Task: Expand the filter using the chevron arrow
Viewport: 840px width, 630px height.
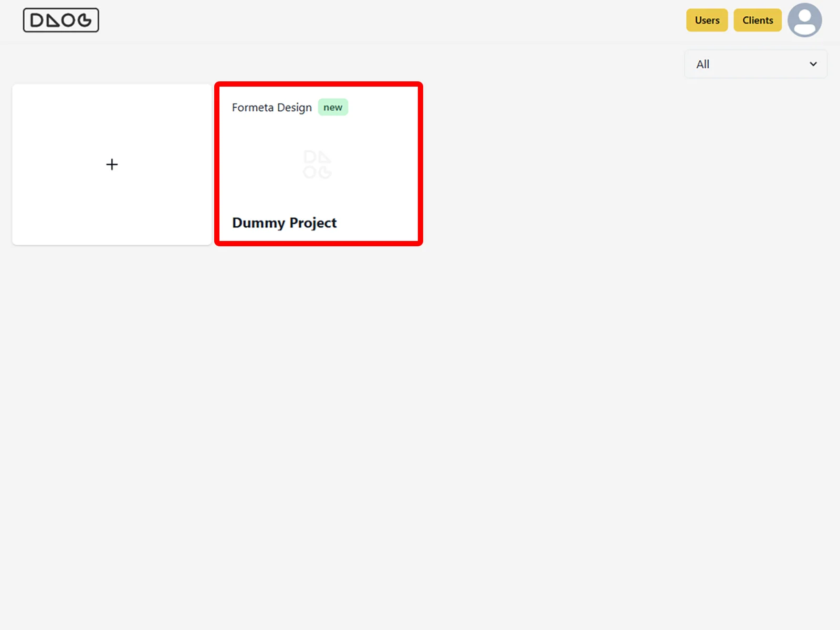Action: (x=813, y=64)
